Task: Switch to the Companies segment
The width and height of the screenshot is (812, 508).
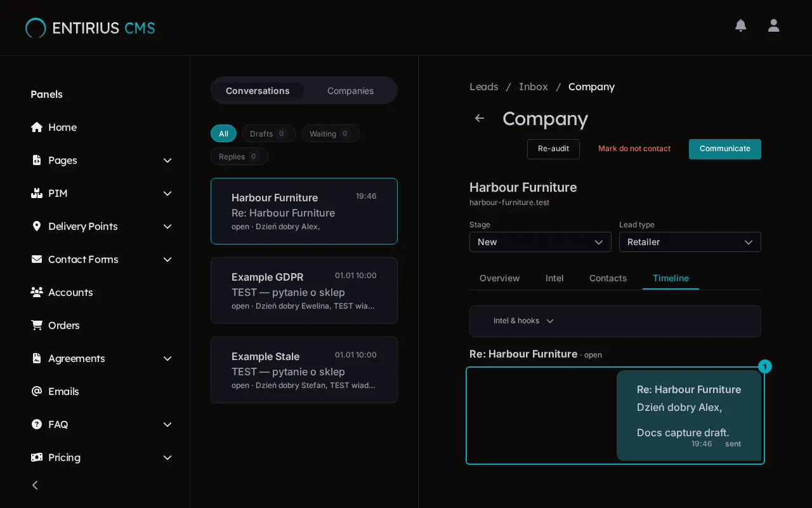Action: point(350,91)
